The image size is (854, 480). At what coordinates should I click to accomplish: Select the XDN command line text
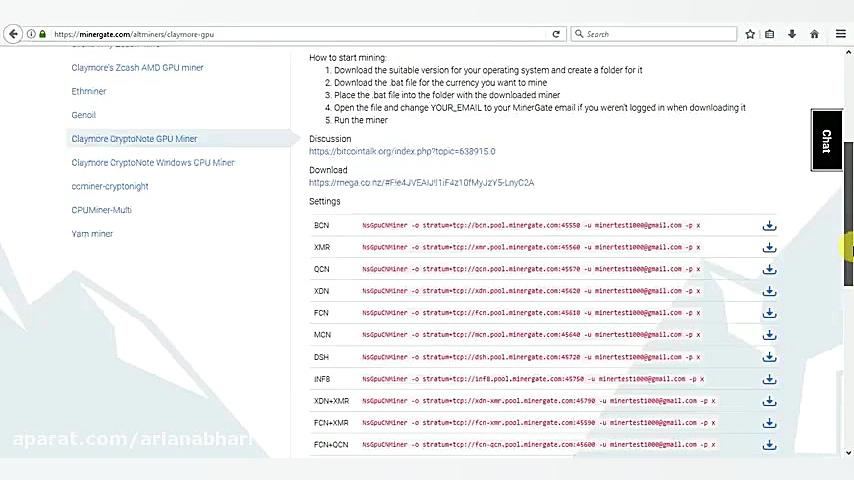531,291
